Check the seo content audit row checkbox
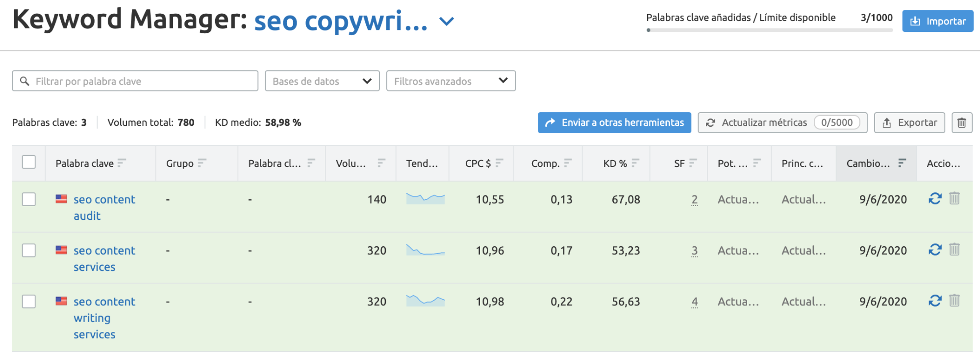This screenshot has height=353, width=980. [29, 199]
